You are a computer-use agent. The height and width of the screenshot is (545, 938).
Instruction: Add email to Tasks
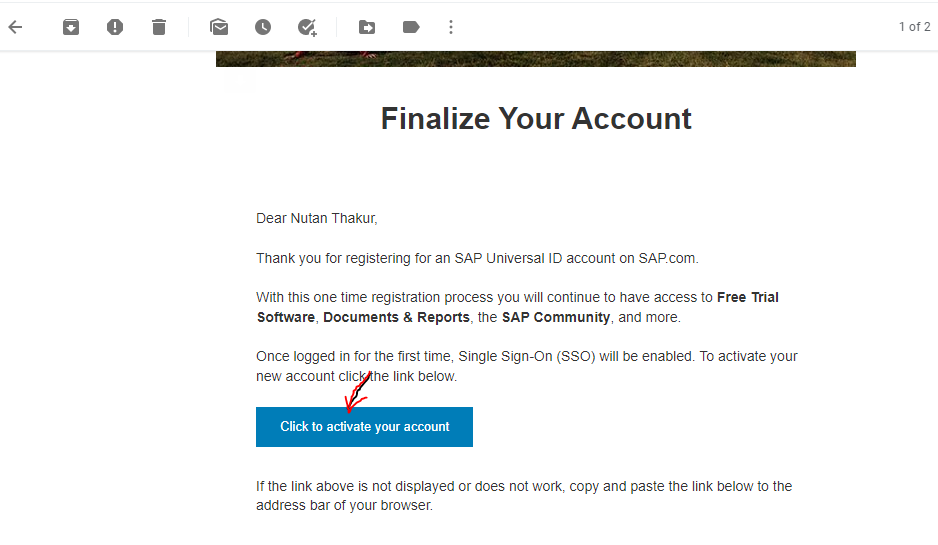307,27
